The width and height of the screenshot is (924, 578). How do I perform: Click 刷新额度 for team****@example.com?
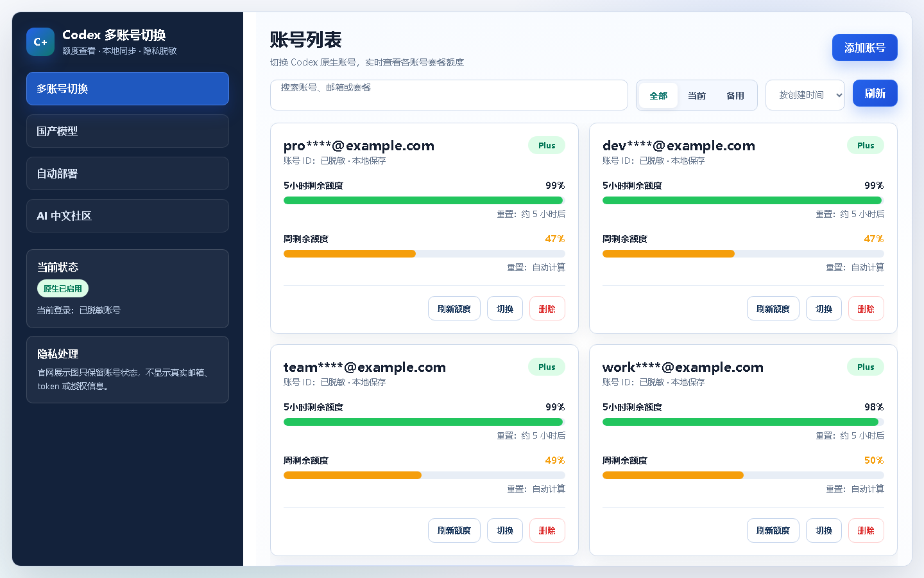454,530
